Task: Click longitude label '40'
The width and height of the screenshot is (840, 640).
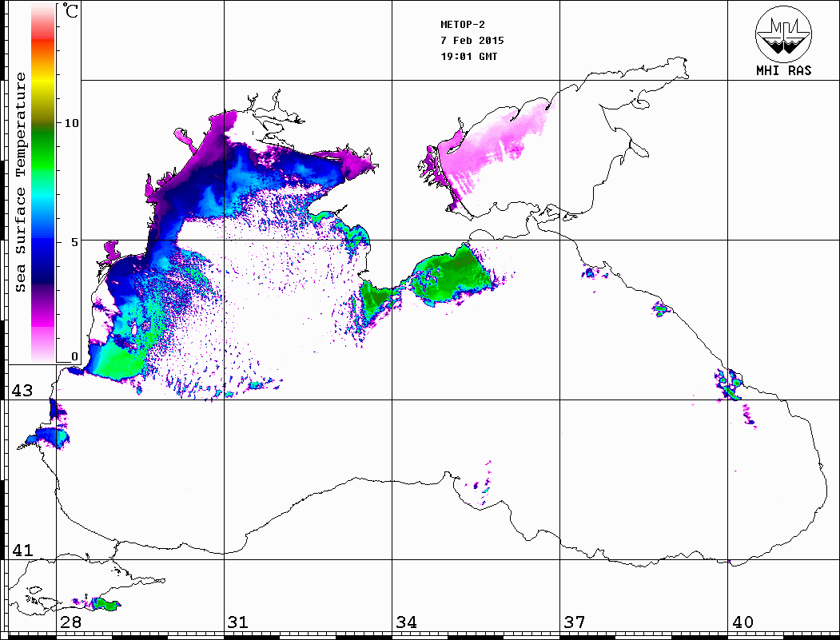Action: pos(742,622)
